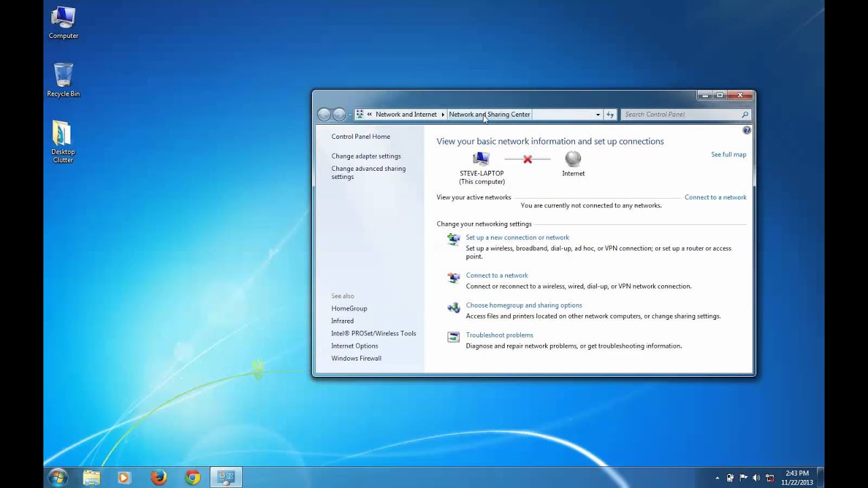Launch Windows Media Player from taskbar
This screenshot has height=488, width=868.
[124, 478]
